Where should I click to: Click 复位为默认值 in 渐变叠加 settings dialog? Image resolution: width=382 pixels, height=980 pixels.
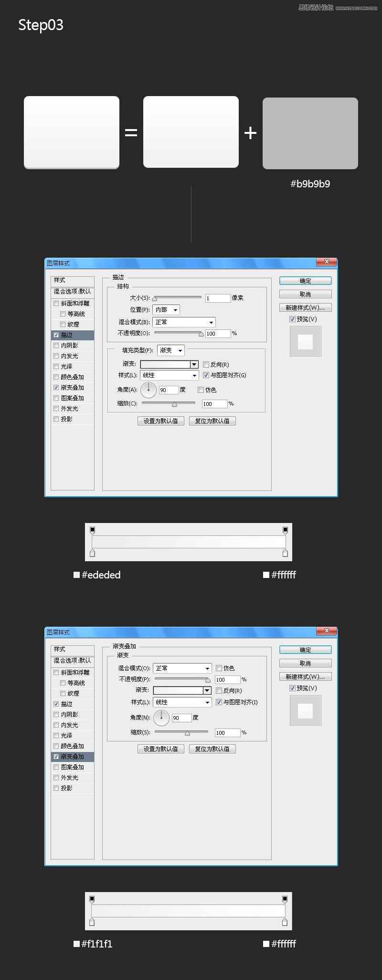click(x=212, y=749)
